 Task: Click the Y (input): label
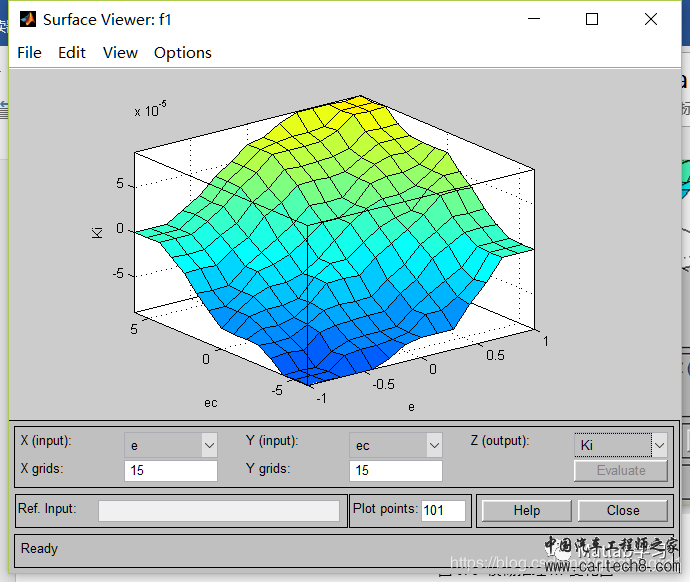(272, 441)
